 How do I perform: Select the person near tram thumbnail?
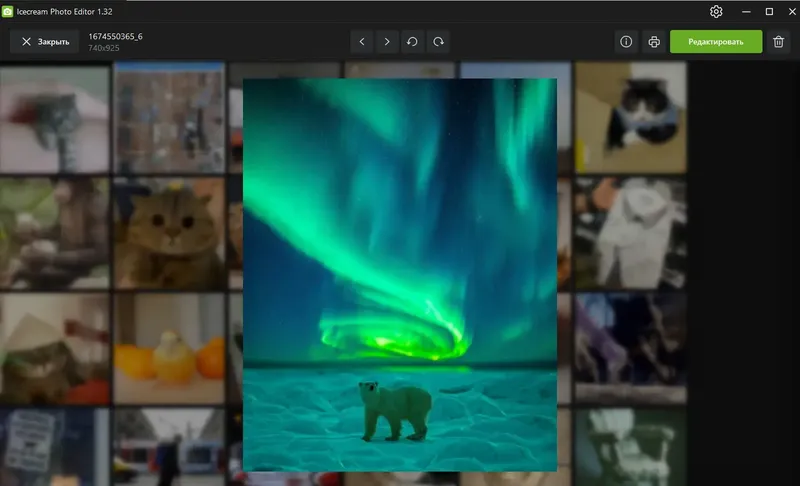(169, 447)
